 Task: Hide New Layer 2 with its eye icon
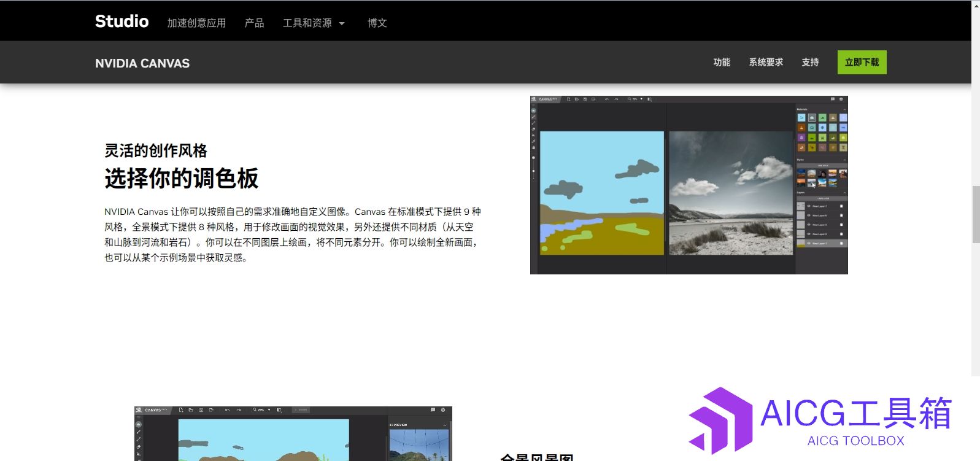pyautogui.click(x=809, y=234)
